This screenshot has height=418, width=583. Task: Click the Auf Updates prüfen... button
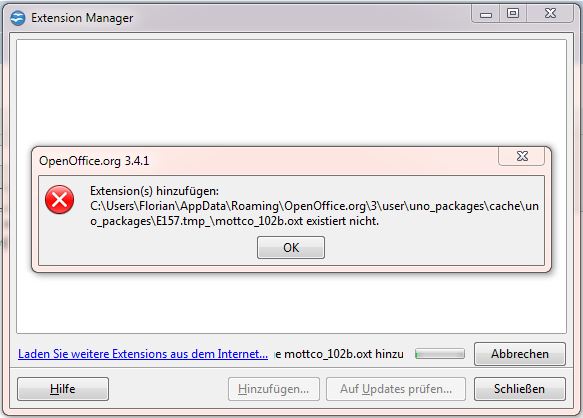click(x=396, y=389)
